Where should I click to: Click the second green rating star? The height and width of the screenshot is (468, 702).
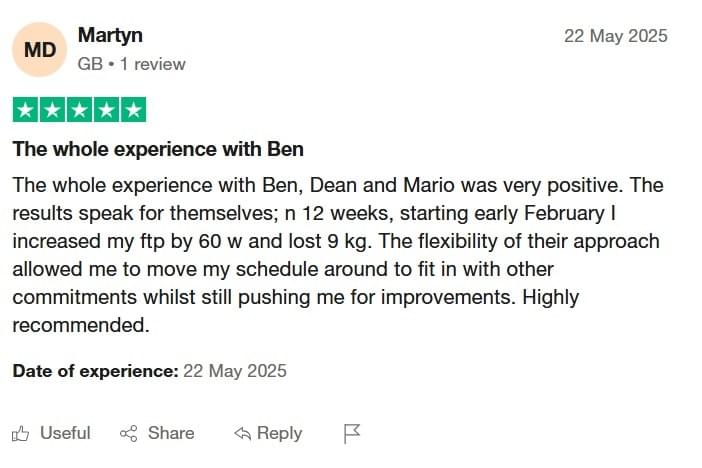52,110
